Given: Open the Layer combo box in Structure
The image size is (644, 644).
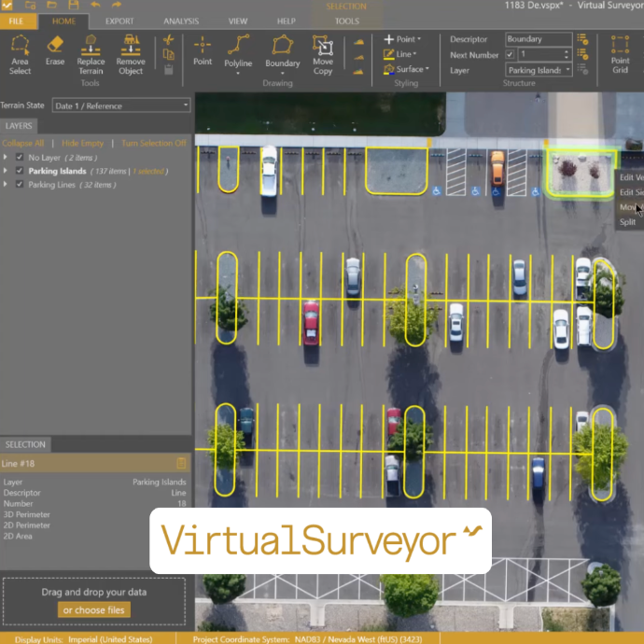Looking at the screenshot, I should (539, 70).
